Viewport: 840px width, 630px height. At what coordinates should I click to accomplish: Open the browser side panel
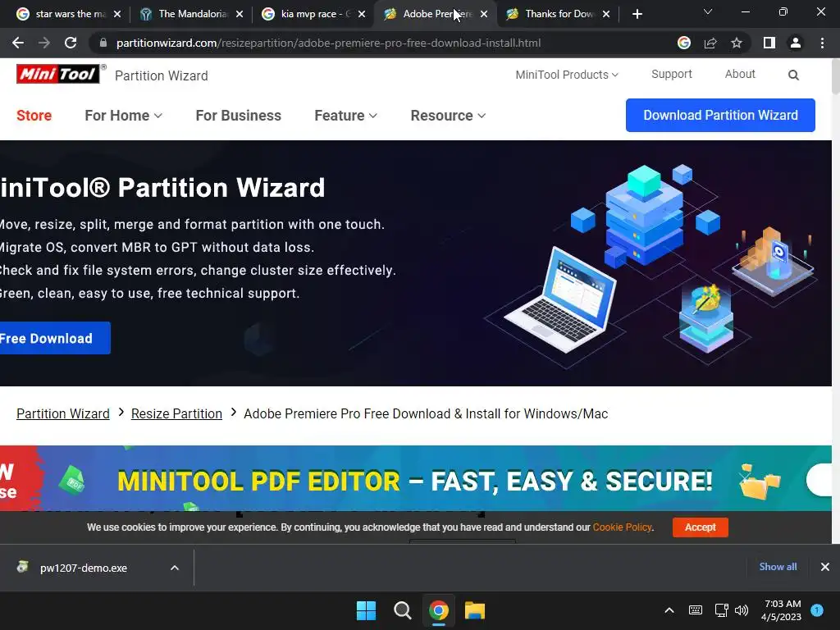pyautogui.click(x=769, y=43)
